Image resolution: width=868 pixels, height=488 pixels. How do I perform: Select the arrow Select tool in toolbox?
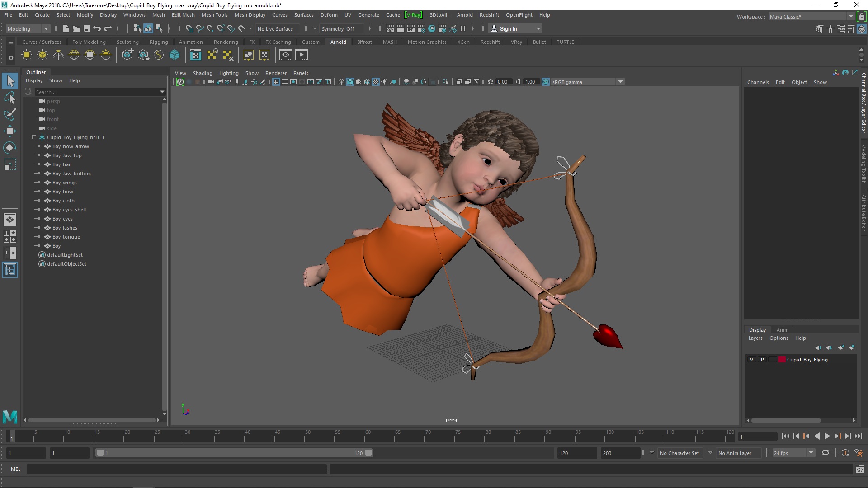click(10, 81)
